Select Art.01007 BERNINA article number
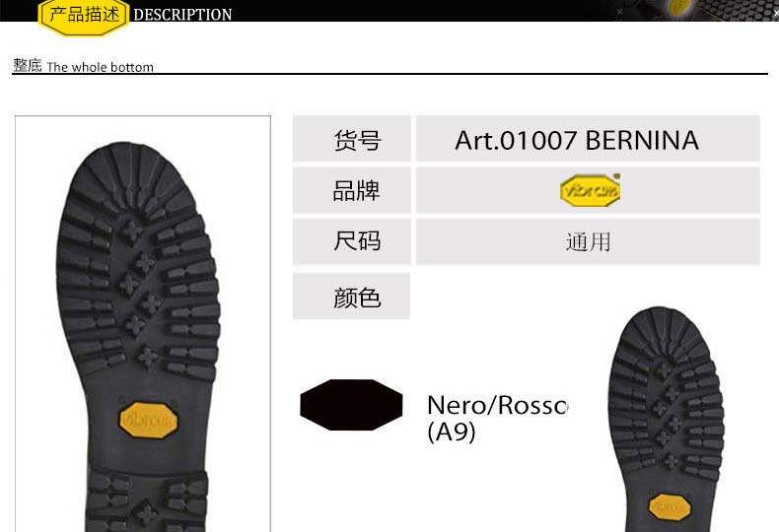The width and height of the screenshot is (779, 532). pos(577,140)
